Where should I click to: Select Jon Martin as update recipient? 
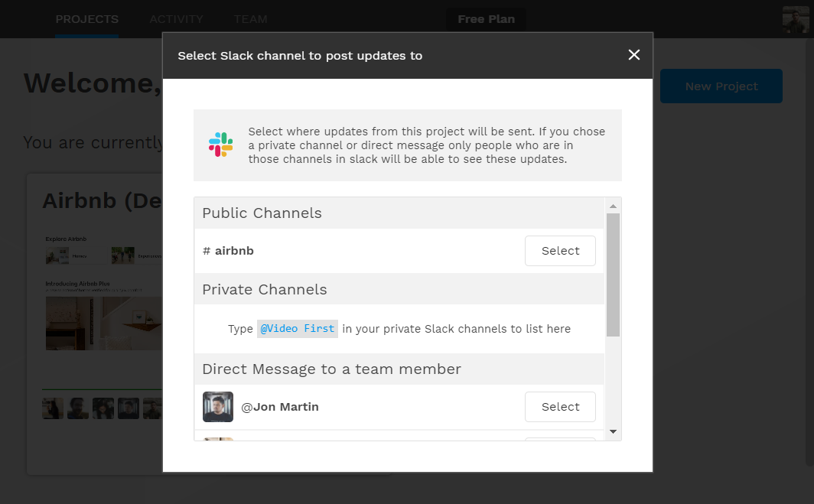560,406
